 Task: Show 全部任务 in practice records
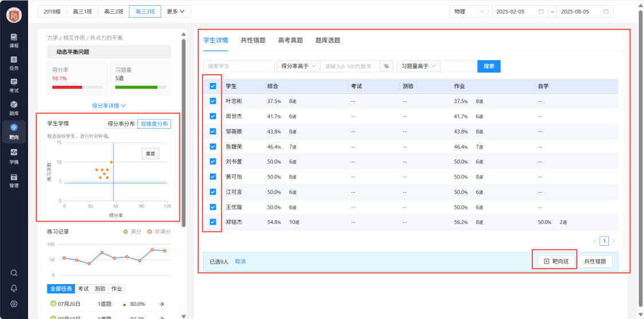tap(61, 289)
